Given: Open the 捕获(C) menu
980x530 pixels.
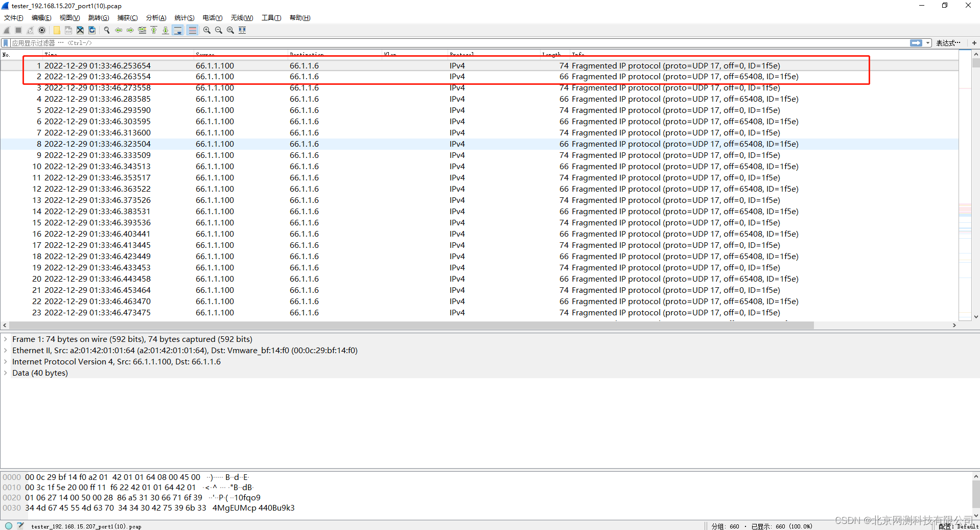Looking at the screenshot, I should tap(127, 18).
